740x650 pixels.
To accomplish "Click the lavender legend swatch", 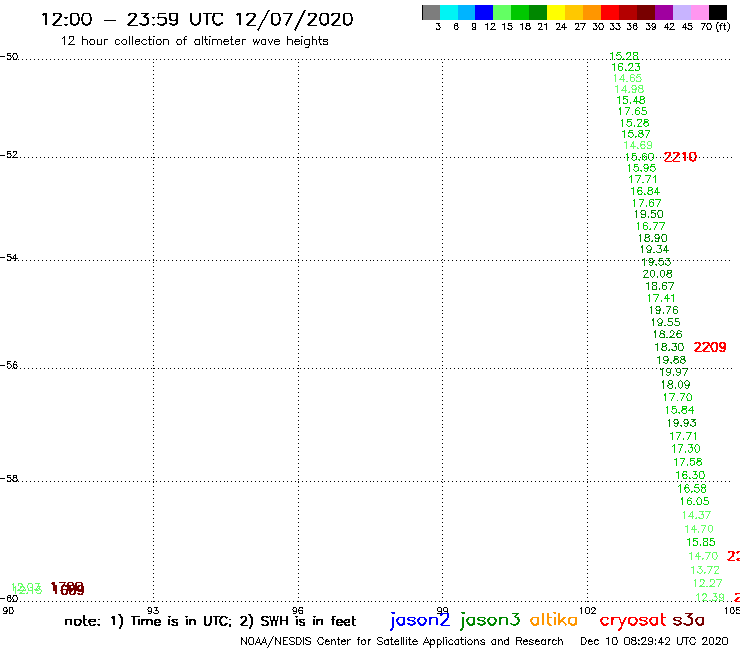I will click(x=682, y=12).
